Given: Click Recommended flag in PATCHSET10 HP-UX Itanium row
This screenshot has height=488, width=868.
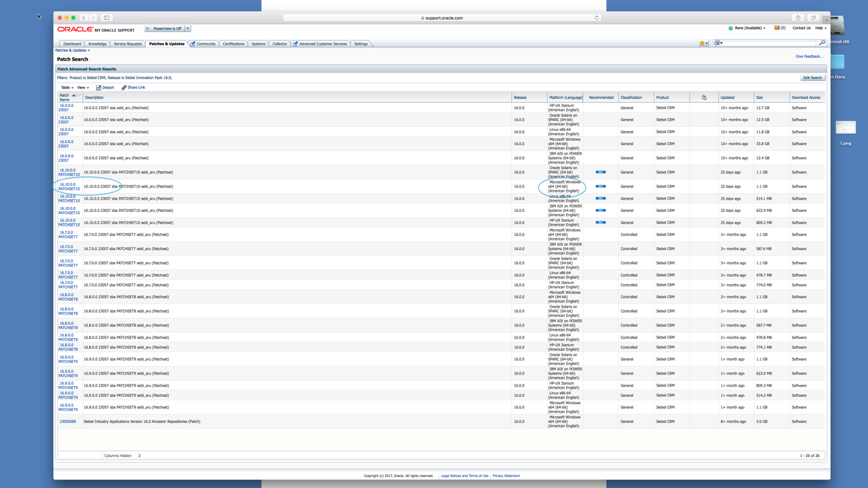Looking at the screenshot, I should coord(601,223).
